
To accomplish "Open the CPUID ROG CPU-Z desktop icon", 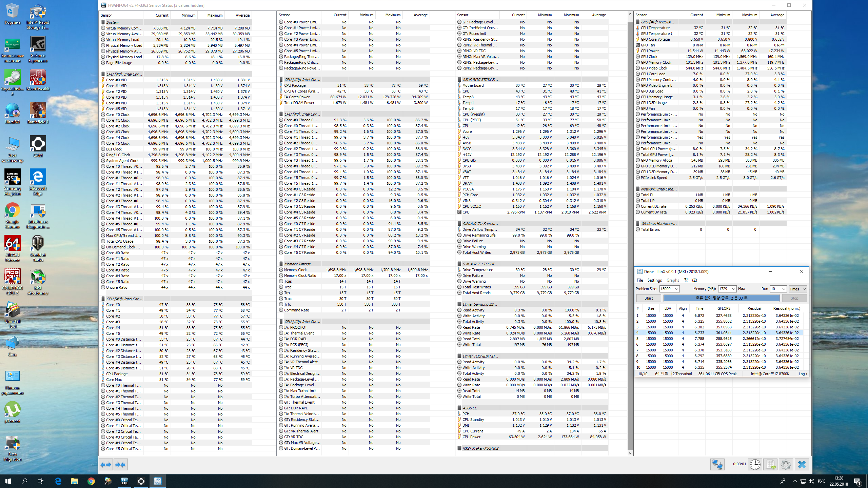I will (x=13, y=282).
